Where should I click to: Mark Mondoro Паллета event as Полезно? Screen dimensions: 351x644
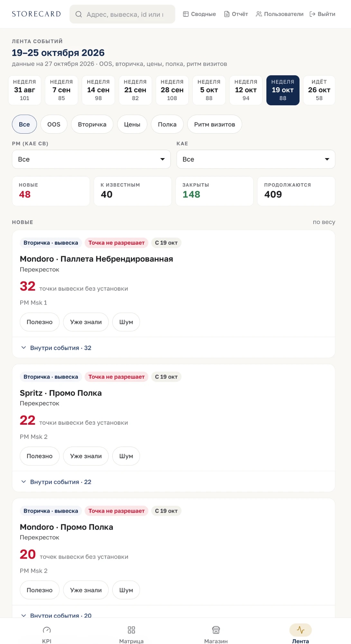click(x=40, y=322)
